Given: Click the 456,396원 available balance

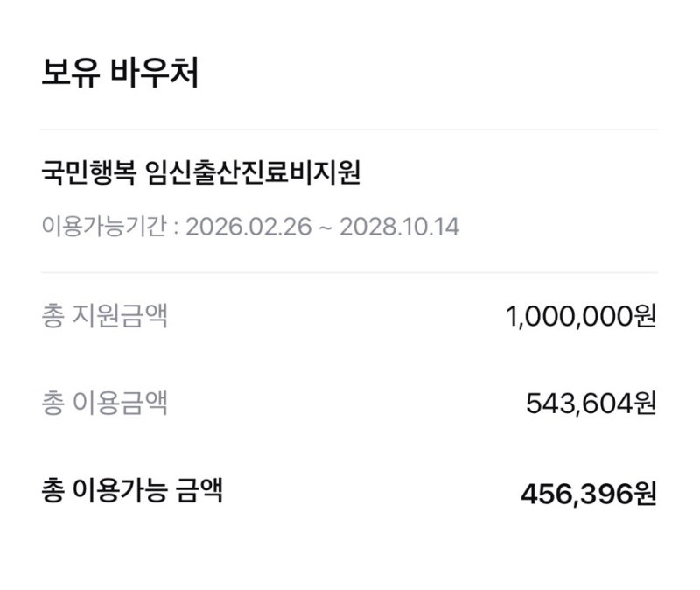Looking at the screenshot, I should pyautogui.click(x=588, y=494).
